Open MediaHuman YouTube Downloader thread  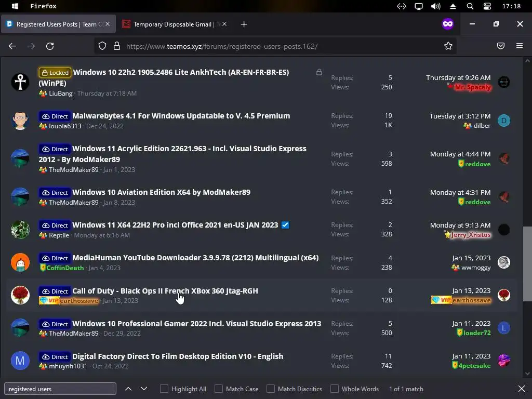(195, 258)
